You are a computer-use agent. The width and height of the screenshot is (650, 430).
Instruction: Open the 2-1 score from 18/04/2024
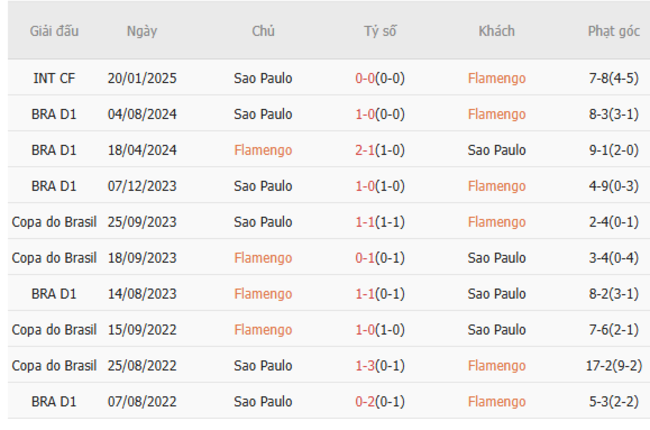click(x=366, y=150)
